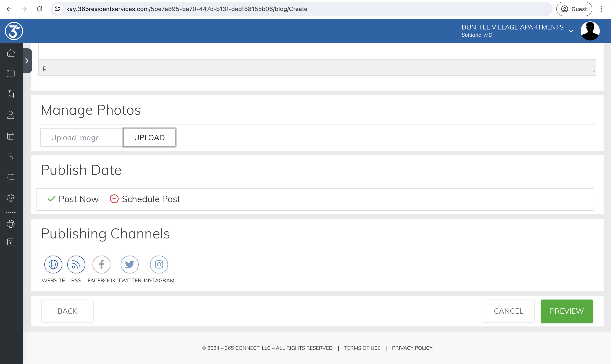
Task: Click the 365 Connect logo
Action: 14,31
